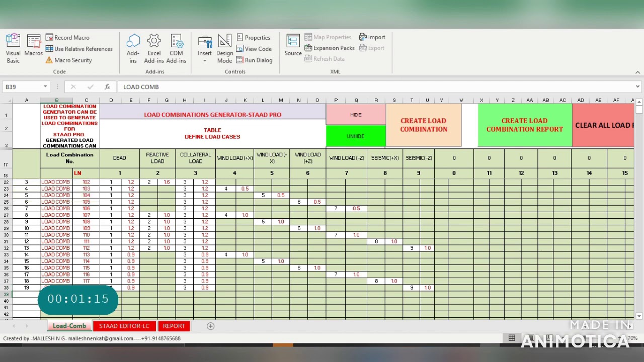Select the LOAD COMB cell in row 30
Screen dimensions: 644x362
(56, 235)
